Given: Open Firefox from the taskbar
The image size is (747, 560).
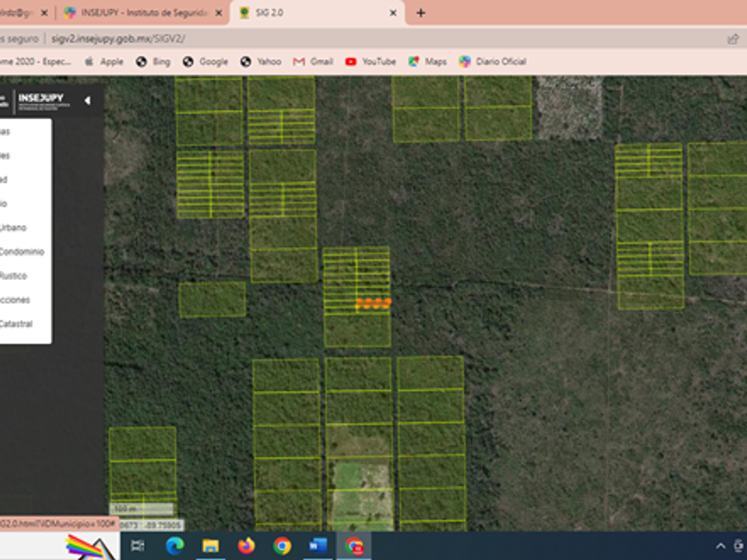Looking at the screenshot, I should (x=245, y=545).
